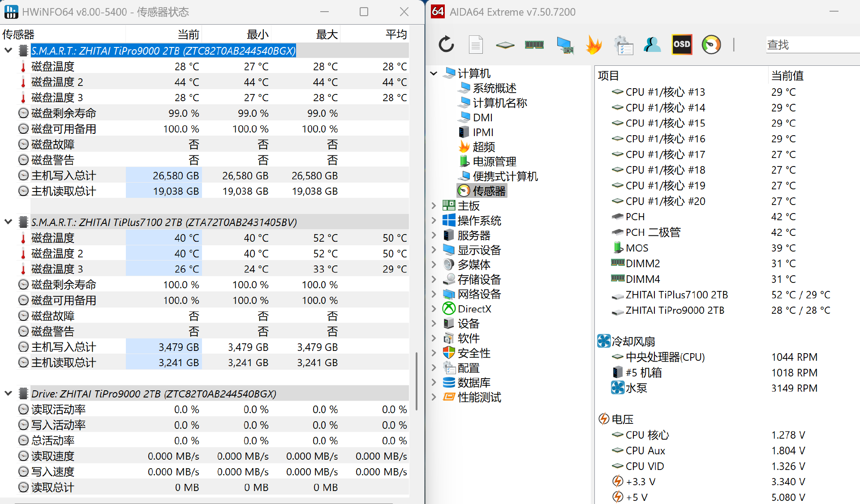Click the 当前 column header in HWiNFO
The width and height of the screenshot is (860, 504).
[188, 34]
